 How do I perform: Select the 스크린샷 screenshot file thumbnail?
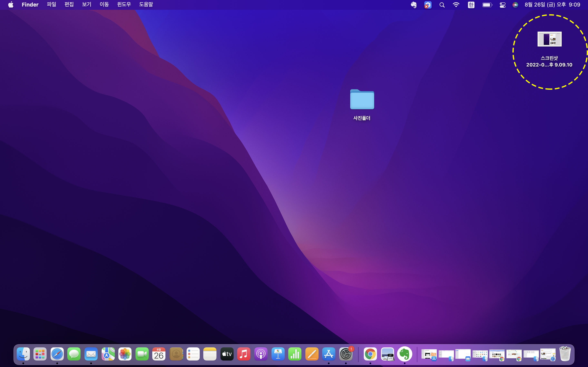point(549,39)
